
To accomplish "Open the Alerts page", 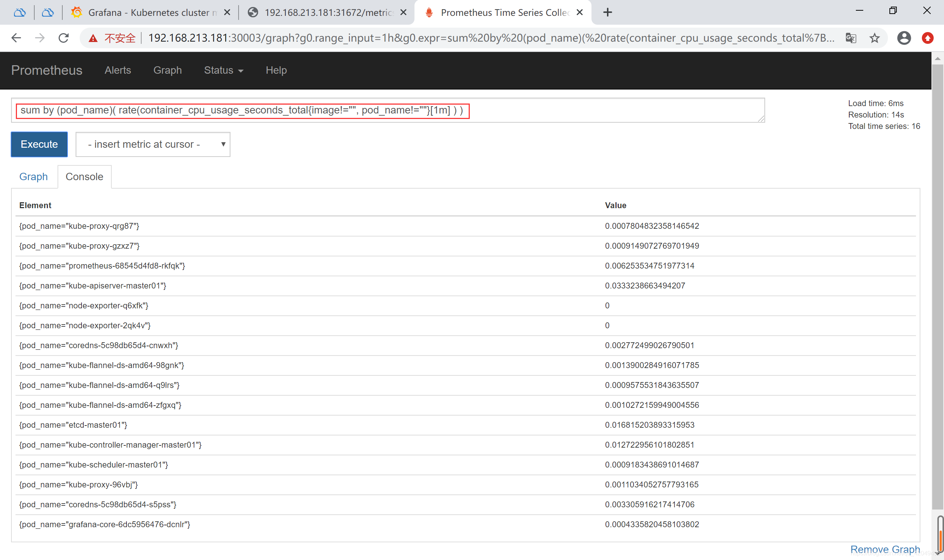I will (118, 70).
